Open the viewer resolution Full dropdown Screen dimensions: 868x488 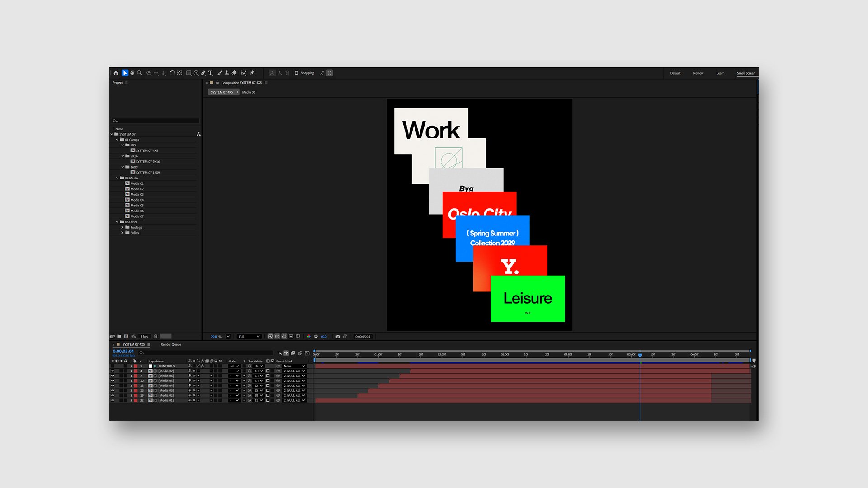coord(249,336)
